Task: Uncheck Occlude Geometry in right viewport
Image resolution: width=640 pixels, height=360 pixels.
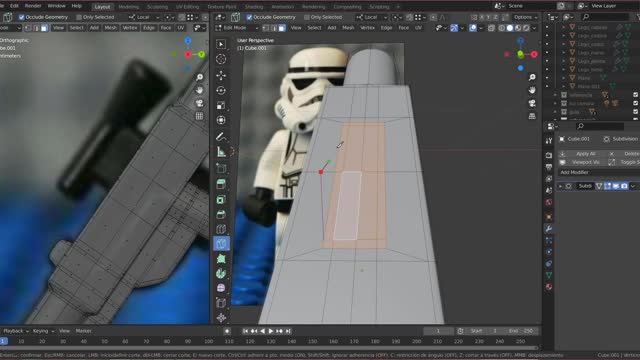Action: [x=249, y=17]
